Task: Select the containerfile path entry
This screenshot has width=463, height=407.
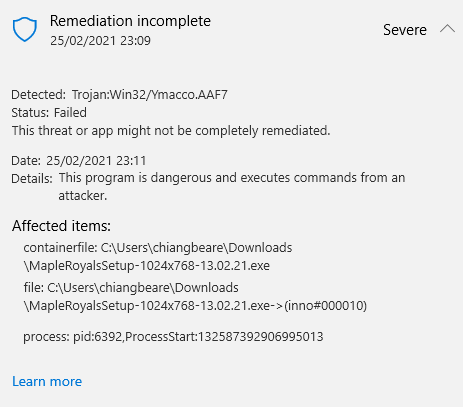Action: 158,257
